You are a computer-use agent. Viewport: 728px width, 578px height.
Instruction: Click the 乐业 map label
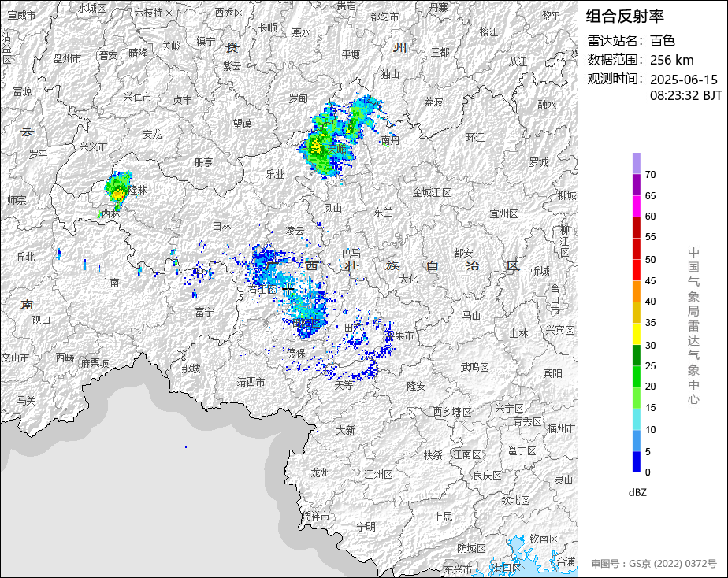[275, 174]
